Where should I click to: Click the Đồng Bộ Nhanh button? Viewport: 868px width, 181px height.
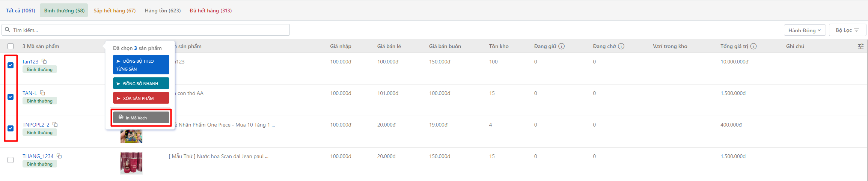pyautogui.click(x=141, y=83)
